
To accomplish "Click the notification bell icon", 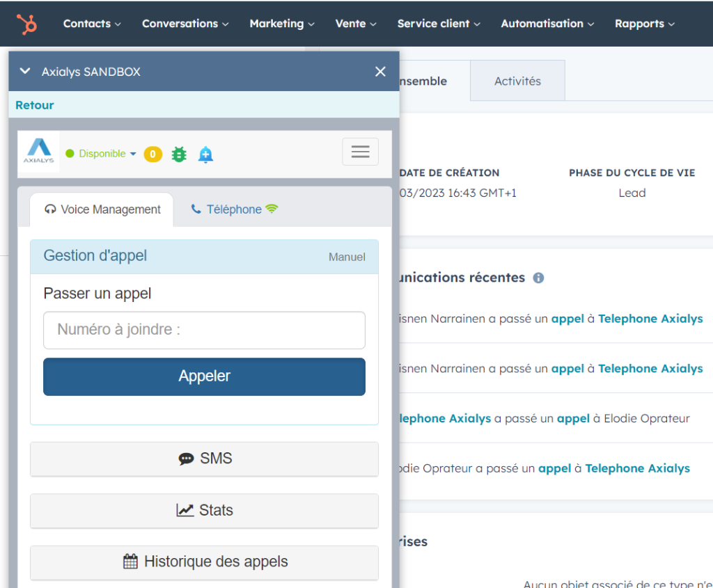I will (x=205, y=154).
